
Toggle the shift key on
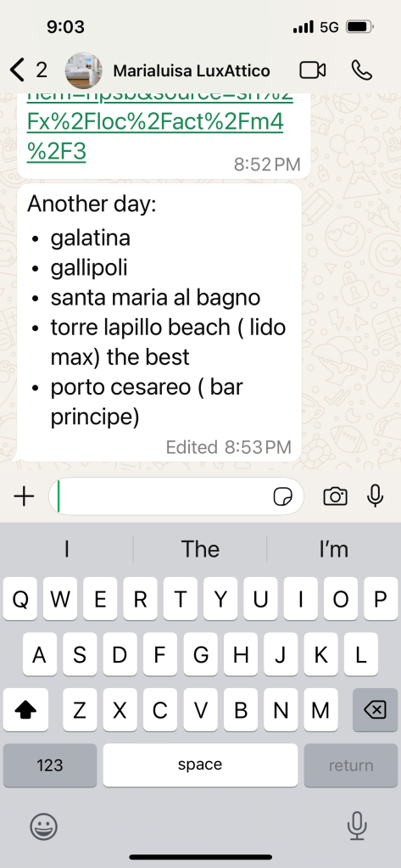tap(25, 709)
